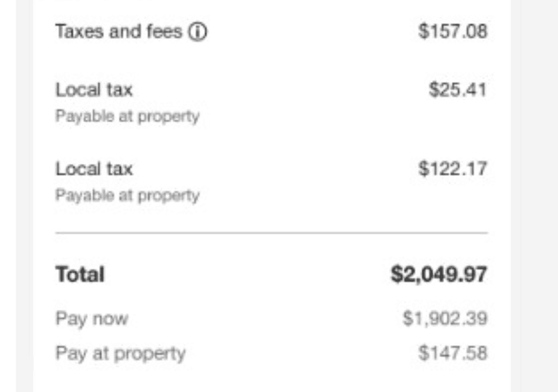Click the bold Total label

(x=80, y=274)
